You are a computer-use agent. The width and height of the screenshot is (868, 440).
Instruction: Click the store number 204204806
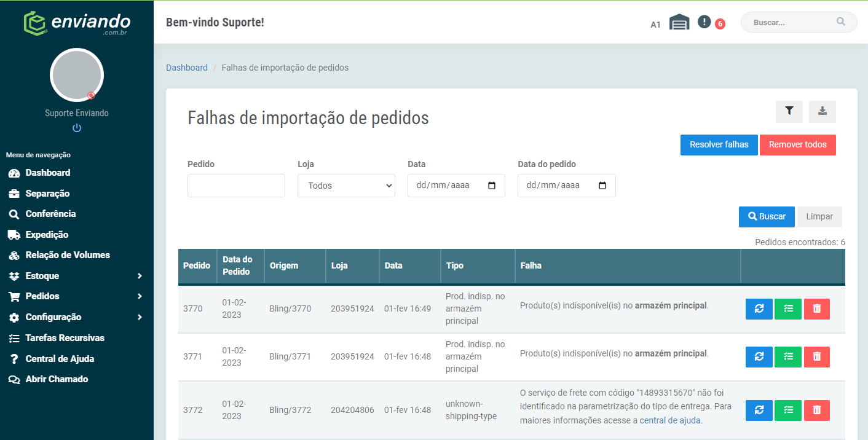click(x=352, y=411)
